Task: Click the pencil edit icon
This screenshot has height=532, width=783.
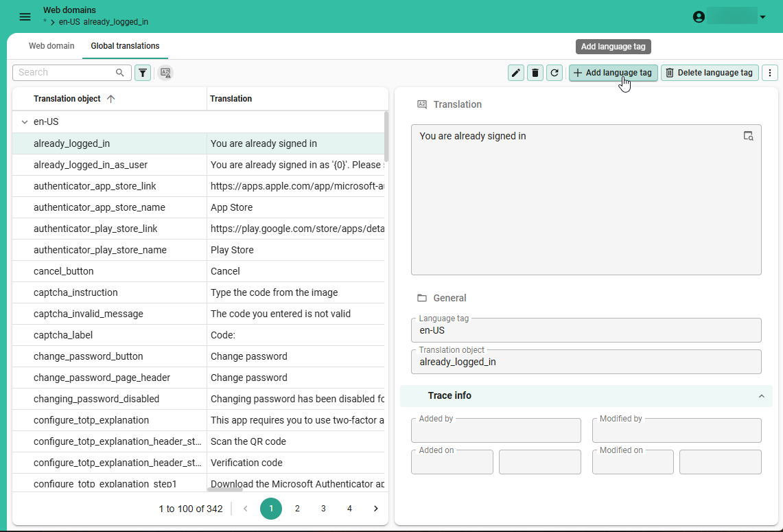Action: point(516,73)
